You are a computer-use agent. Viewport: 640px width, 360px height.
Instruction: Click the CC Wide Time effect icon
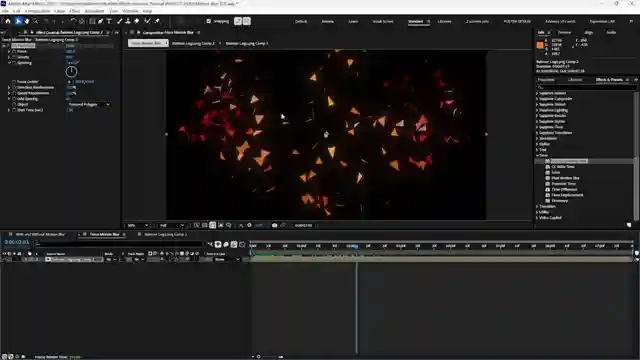(x=548, y=167)
